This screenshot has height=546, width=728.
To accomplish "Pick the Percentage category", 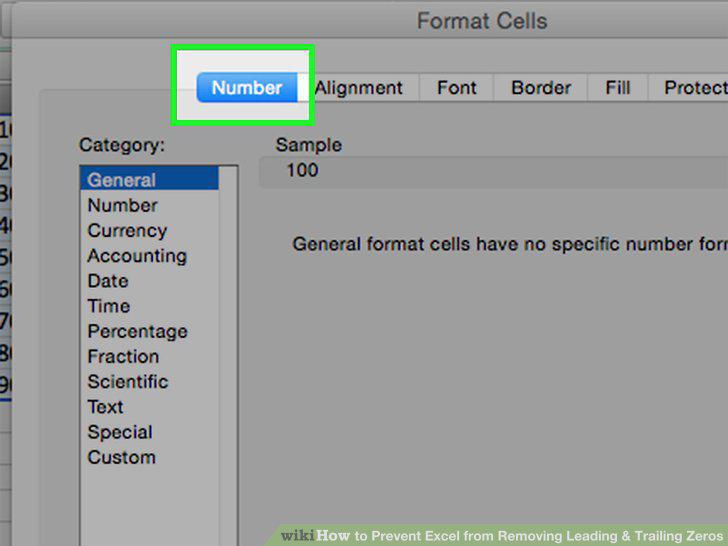I will (x=150, y=331).
